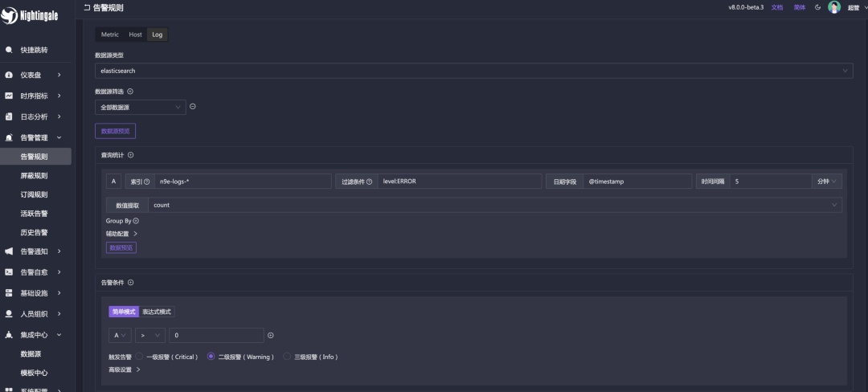Image resolution: width=868 pixels, height=392 pixels.
Task: Click the Nightingale logo
Action: point(30,15)
